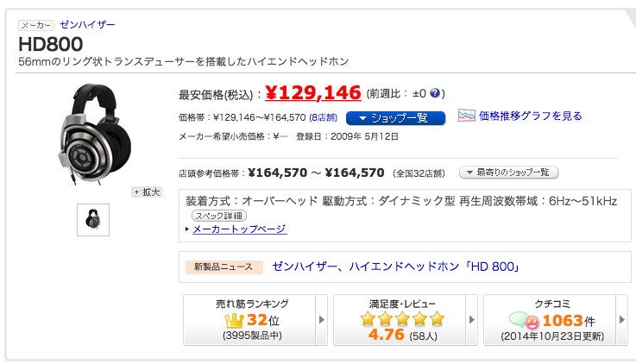636x364 pixels.
Task: Open the 8店舗 shops link
Action: 324,117
